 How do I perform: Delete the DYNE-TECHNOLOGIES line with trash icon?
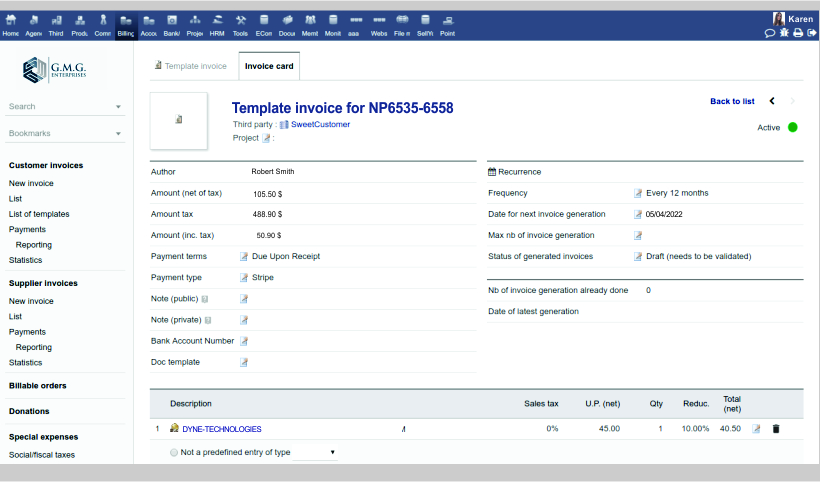[776, 429]
